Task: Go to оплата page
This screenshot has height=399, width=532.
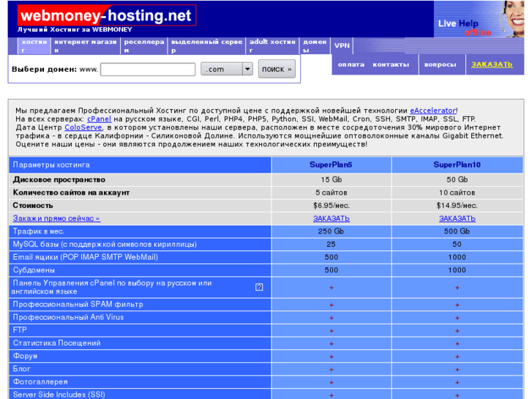Action: (351, 64)
